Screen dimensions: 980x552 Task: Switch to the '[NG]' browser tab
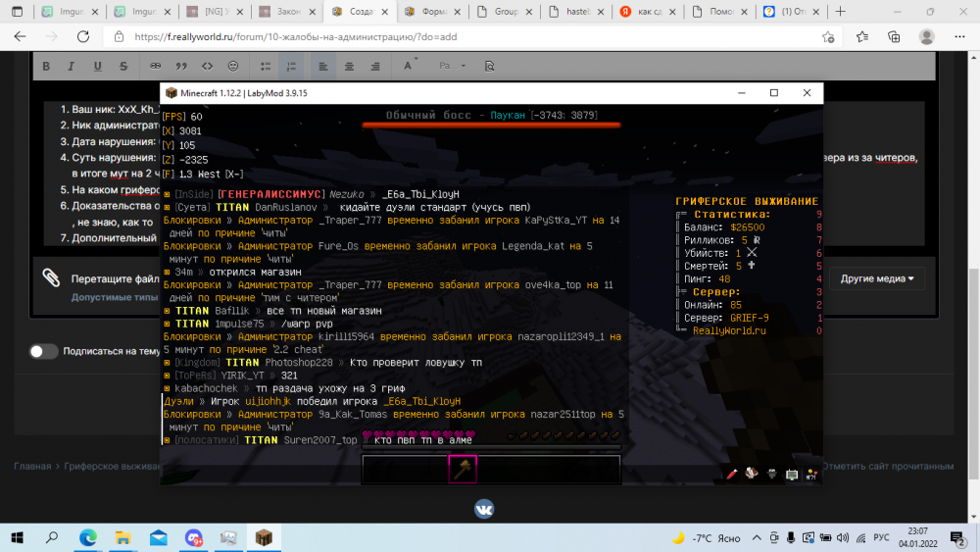(213, 11)
